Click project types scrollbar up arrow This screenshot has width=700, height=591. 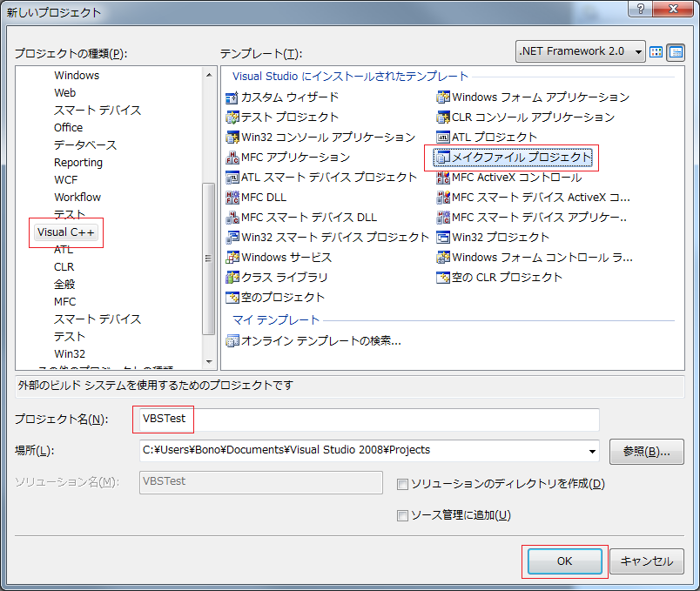[209, 75]
